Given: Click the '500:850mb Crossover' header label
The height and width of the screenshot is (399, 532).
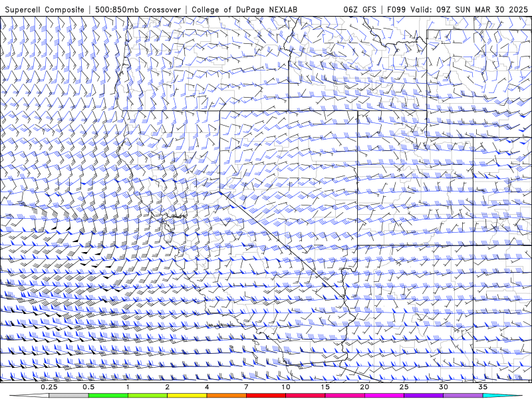Looking at the screenshot, I should pos(138,9).
